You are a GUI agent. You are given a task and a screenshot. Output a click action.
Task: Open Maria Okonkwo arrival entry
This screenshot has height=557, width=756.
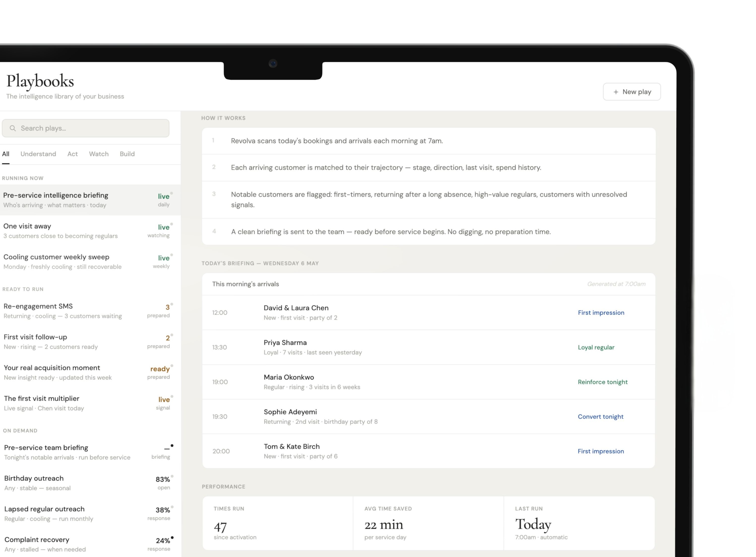pos(428,382)
